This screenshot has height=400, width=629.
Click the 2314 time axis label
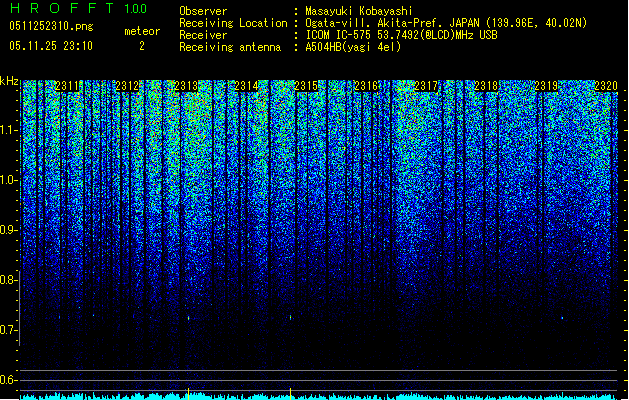point(246,86)
